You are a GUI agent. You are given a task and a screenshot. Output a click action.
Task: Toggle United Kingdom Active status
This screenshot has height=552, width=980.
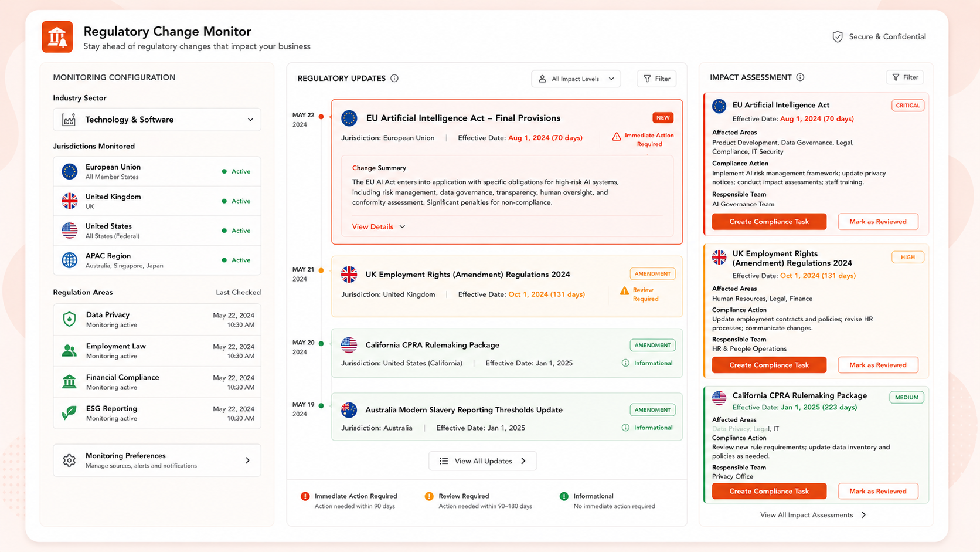point(236,201)
